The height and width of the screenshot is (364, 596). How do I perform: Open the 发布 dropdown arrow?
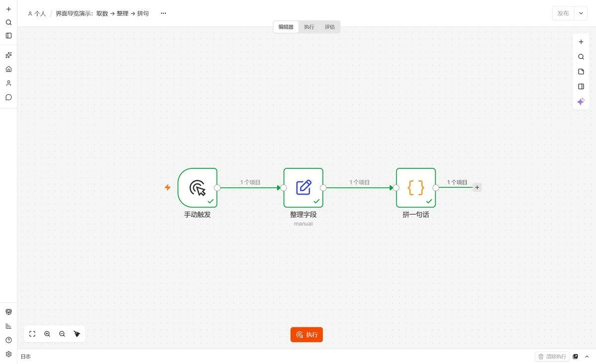581,13
